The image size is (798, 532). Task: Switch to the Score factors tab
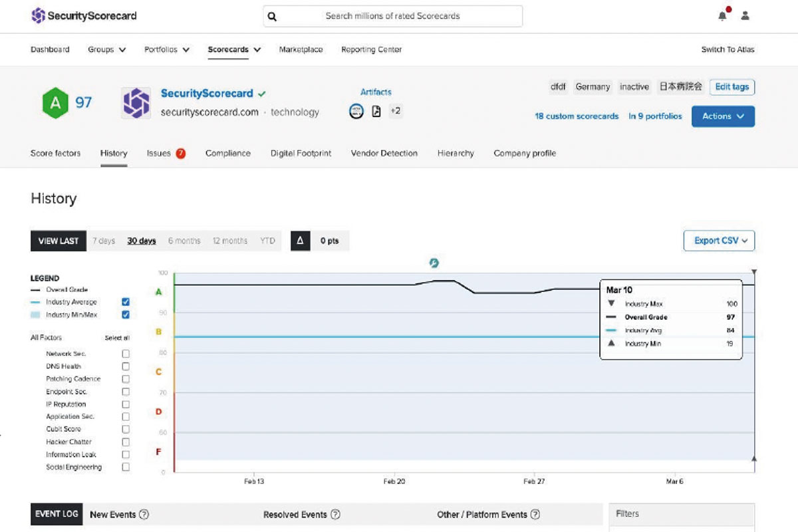click(55, 154)
